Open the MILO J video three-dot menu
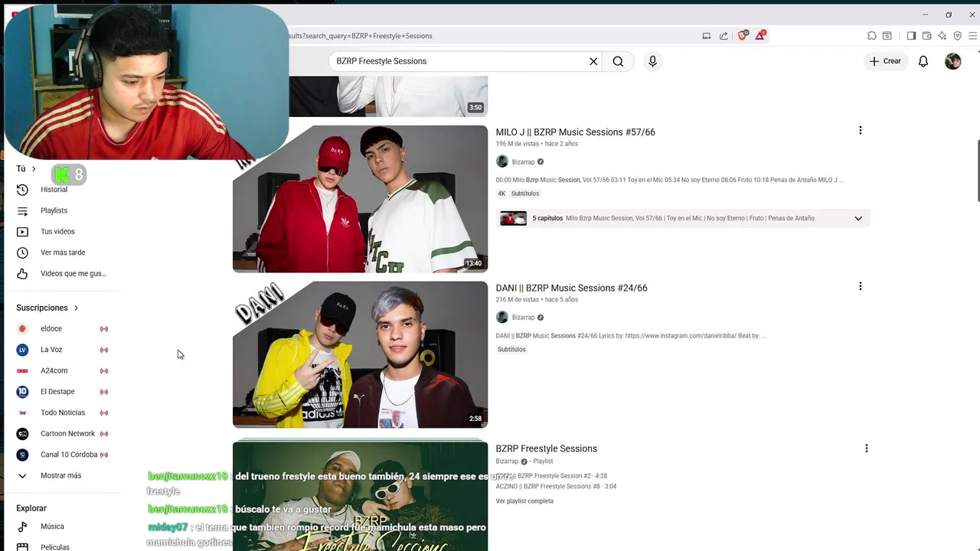Viewport: 980px width, 551px height. click(x=860, y=131)
